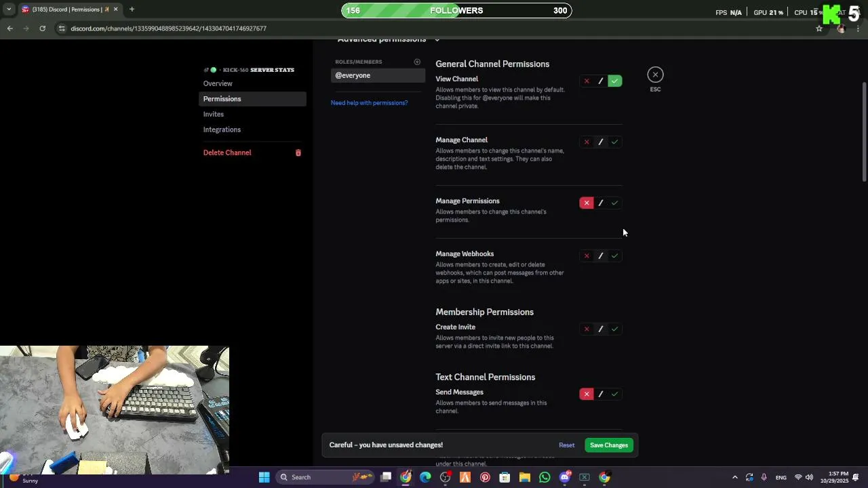Open WhatsApp from taskbar
Screen dimensions: 868x488
click(x=545, y=477)
